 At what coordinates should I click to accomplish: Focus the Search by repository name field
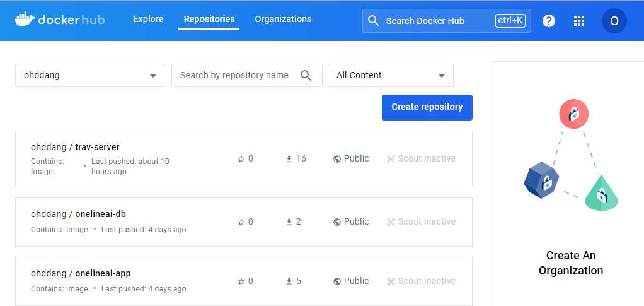pyautogui.click(x=247, y=75)
